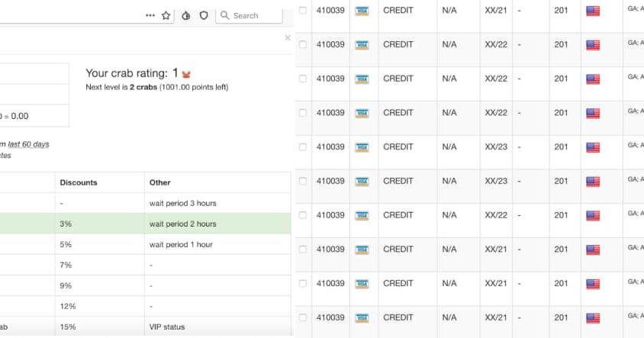Click the '410039' BIN in the topmost row
Screen dimensions: 644x338
coord(330,10)
